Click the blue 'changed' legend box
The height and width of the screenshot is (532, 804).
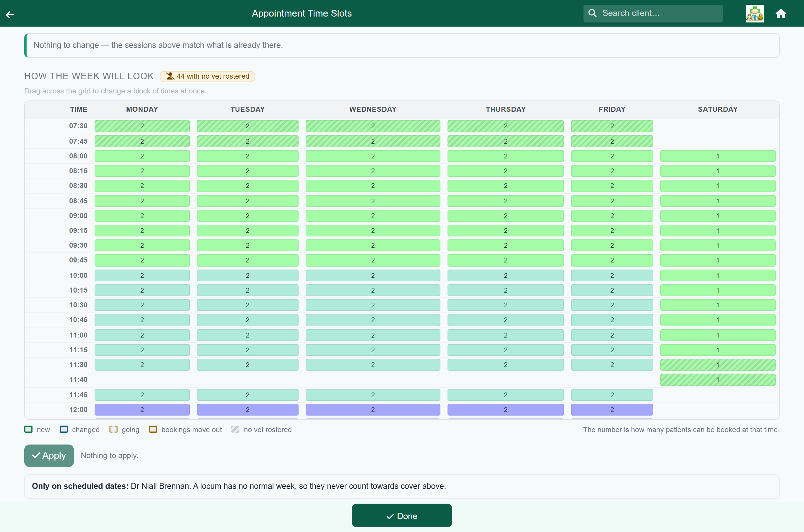click(64, 429)
